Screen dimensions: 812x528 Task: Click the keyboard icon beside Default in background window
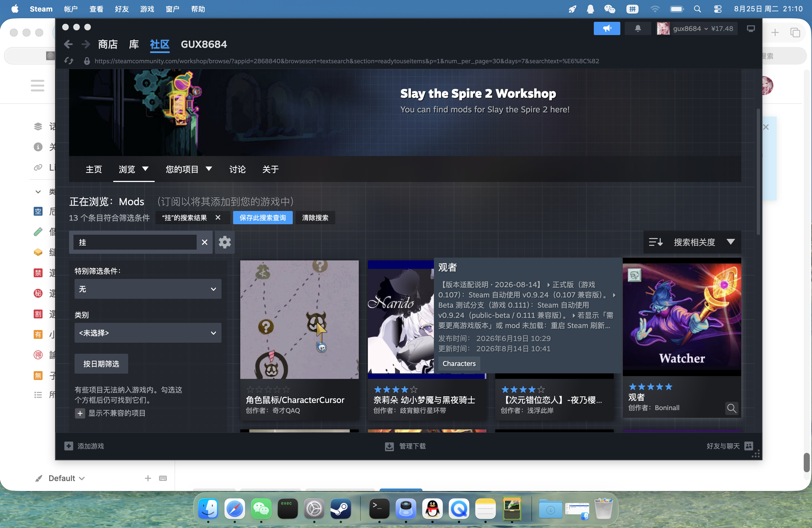tap(163, 478)
